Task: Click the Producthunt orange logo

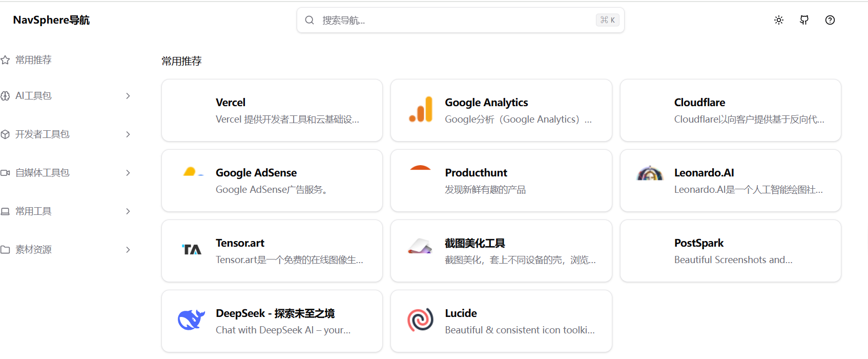Action: (x=421, y=168)
